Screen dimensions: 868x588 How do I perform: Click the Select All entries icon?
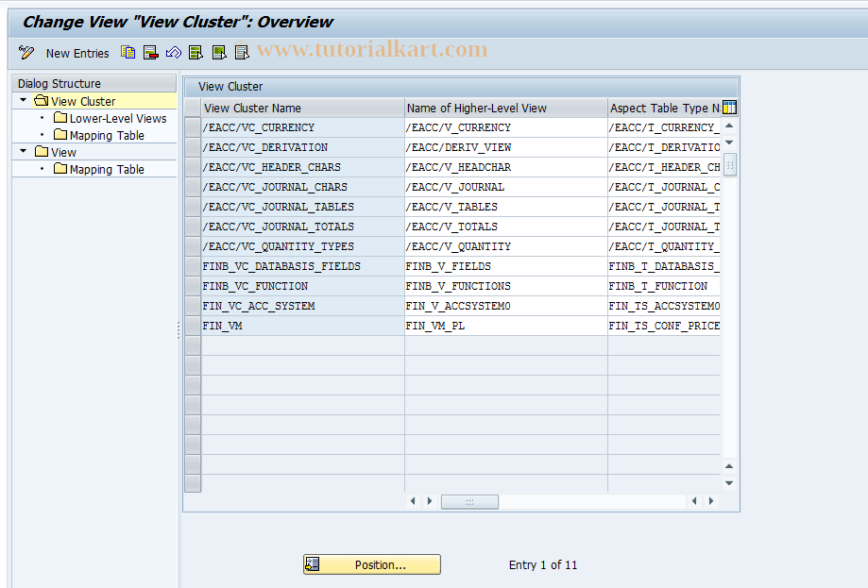[196, 53]
